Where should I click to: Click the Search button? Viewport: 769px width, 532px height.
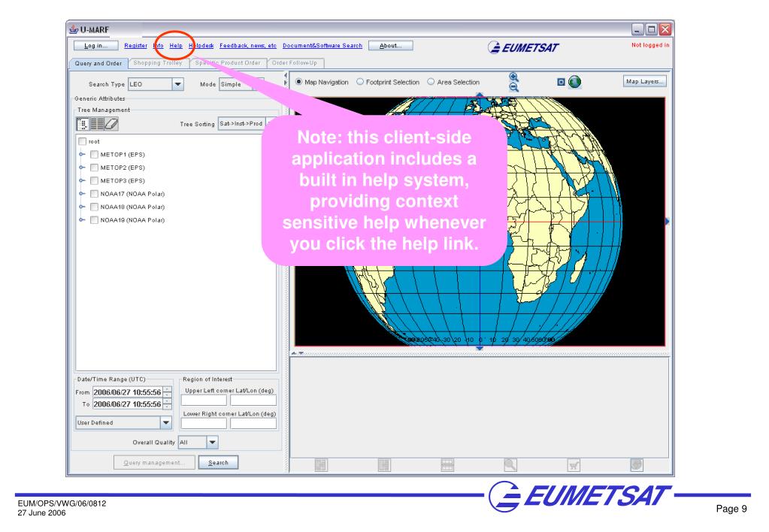click(x=218, y=462)
